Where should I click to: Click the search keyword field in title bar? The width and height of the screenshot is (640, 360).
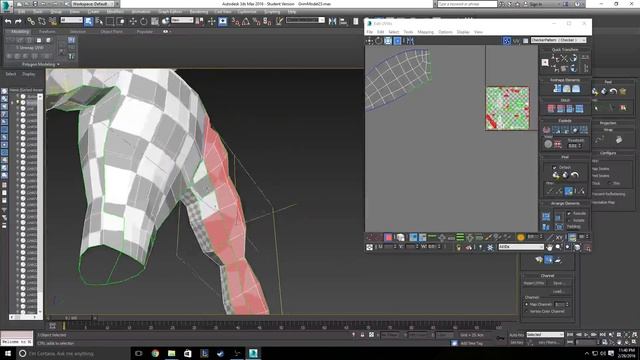pos(467,4)
